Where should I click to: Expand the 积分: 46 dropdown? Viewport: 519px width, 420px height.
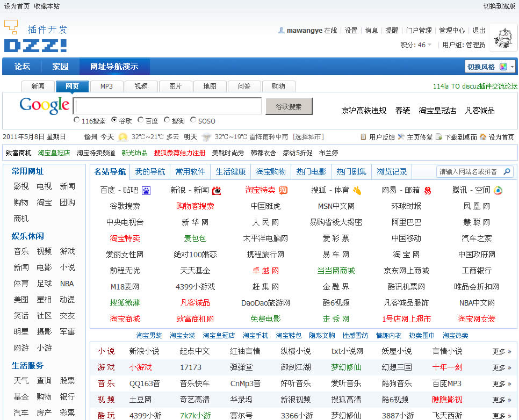[x=416, y=45]
